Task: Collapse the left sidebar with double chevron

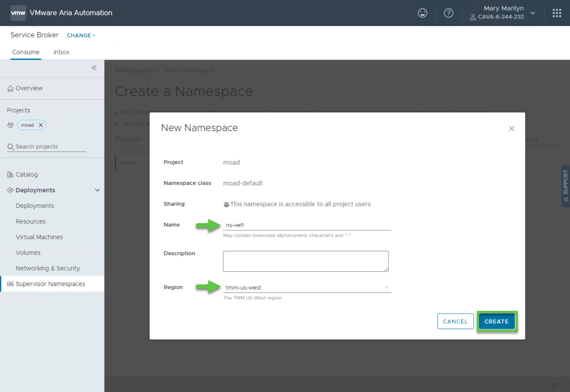Action: (x=94, y=68)
